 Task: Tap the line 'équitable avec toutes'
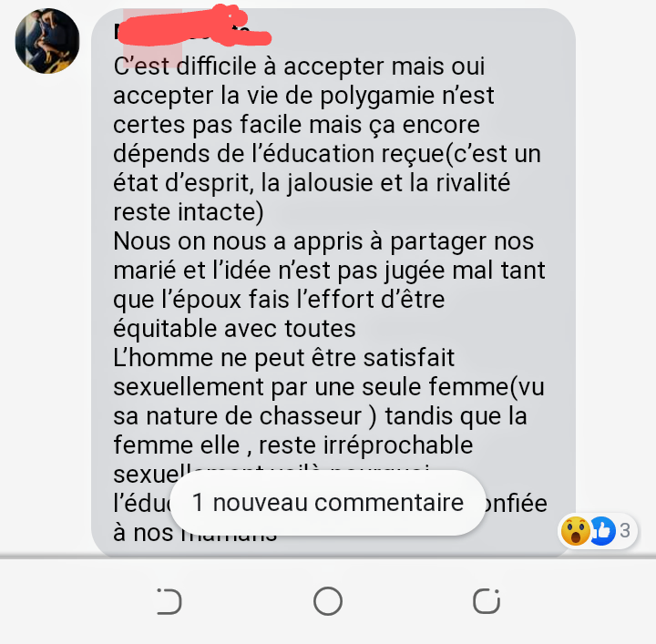pos(234,329)
